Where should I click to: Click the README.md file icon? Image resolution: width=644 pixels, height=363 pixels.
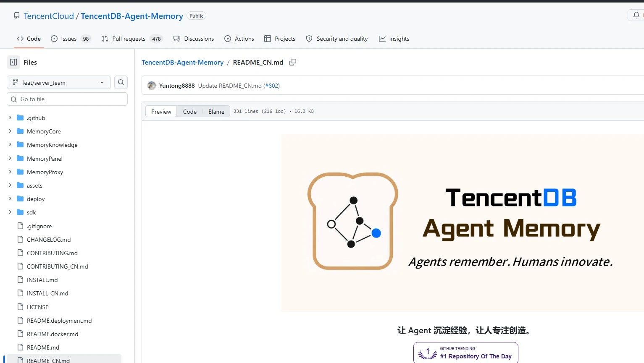coord(20,347)
